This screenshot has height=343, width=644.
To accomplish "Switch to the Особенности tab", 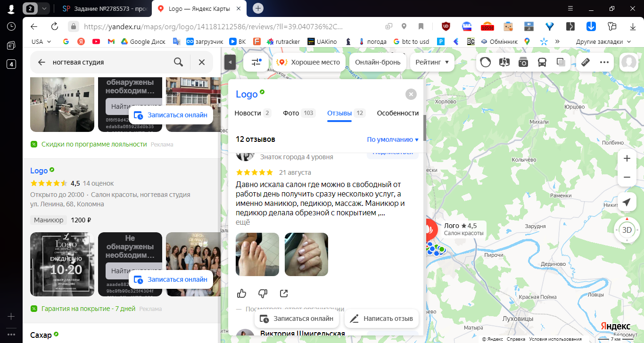I will [398, 113].
